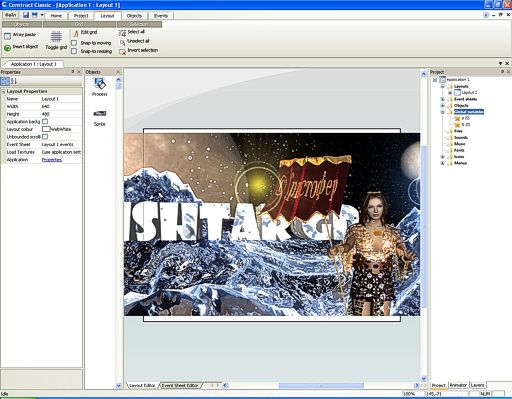Open the Project ribbon tab
This screenshot has width=512, height=399.
point(81,16)
